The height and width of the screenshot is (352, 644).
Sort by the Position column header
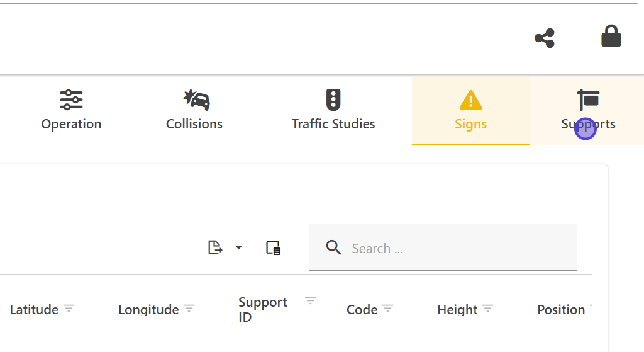[x=561, y=310]
